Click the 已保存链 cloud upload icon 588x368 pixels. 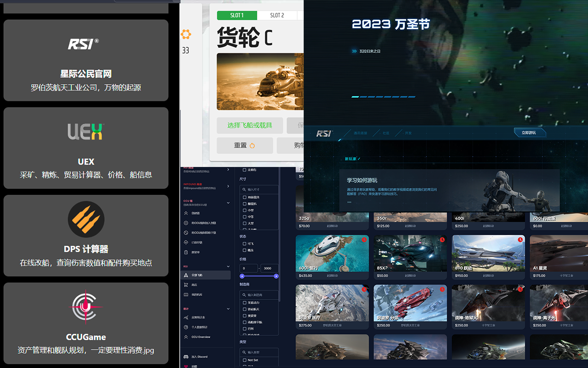(186, 242)
